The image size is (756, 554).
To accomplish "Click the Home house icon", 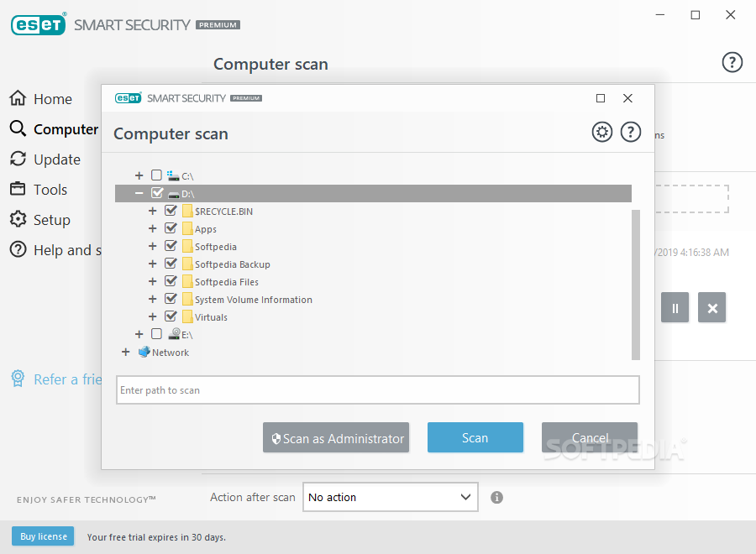I will (x=18, y=98).
